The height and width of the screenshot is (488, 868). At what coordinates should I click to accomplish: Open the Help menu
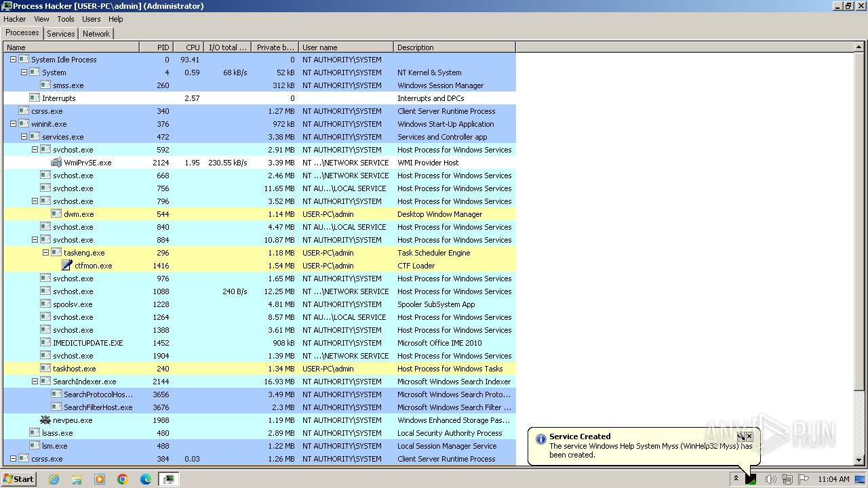coord(116,19)
